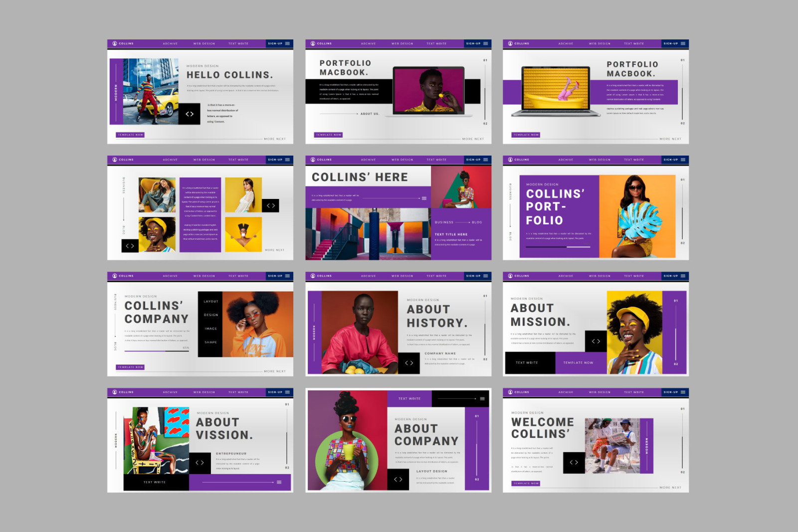Image resolution: width=798 pixels, height=532 pixels.
Task: Open Text Write tab on About Company slide
Action: (409, 399)
